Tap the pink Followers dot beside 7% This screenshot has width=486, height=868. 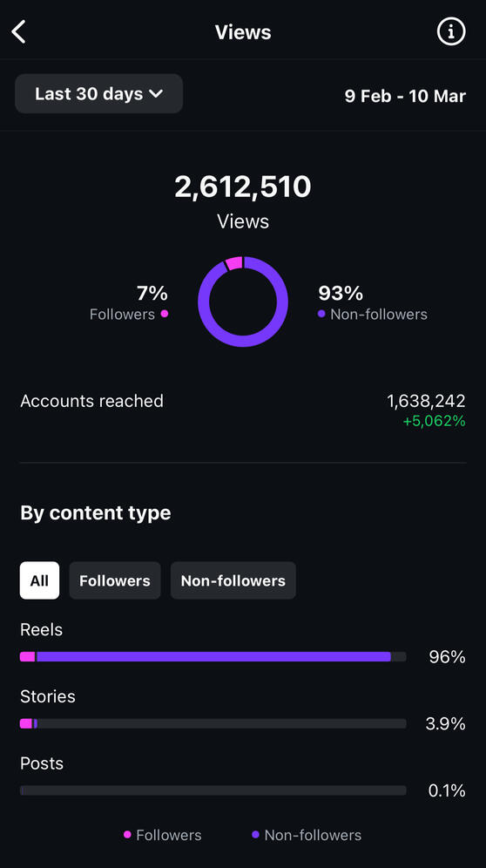(x=165, y=314)
